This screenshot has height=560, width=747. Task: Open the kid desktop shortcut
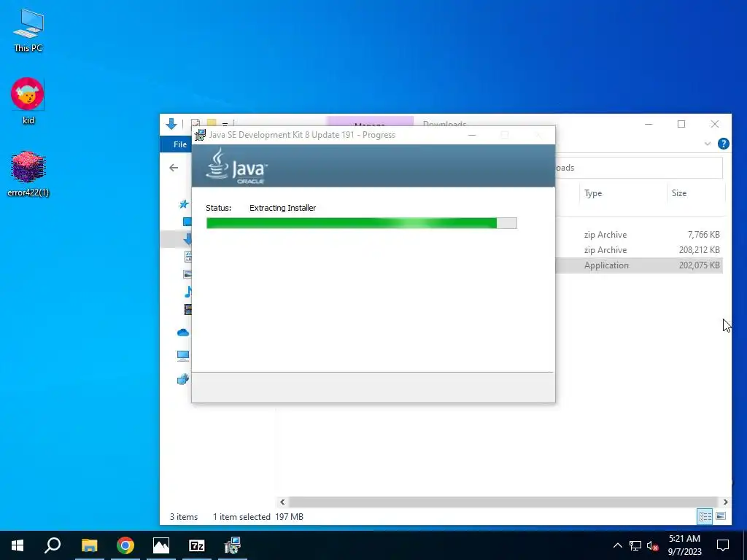click(x=28, y=101)
